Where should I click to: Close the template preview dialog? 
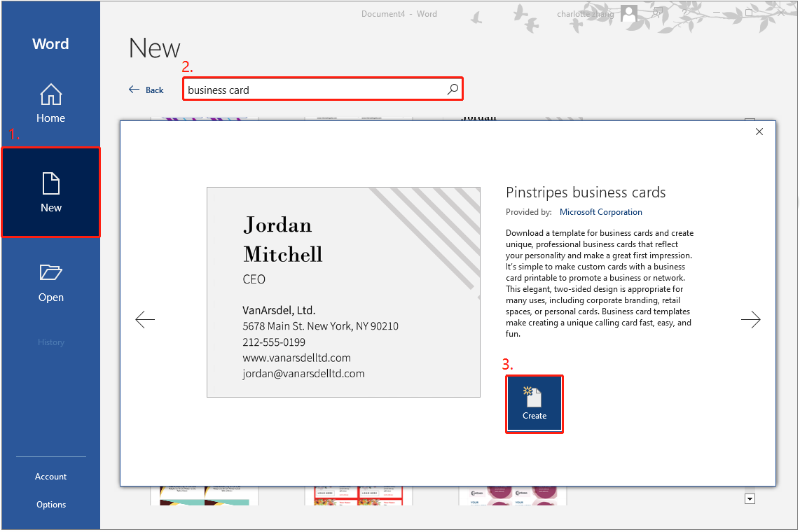(x=759, y=132)
